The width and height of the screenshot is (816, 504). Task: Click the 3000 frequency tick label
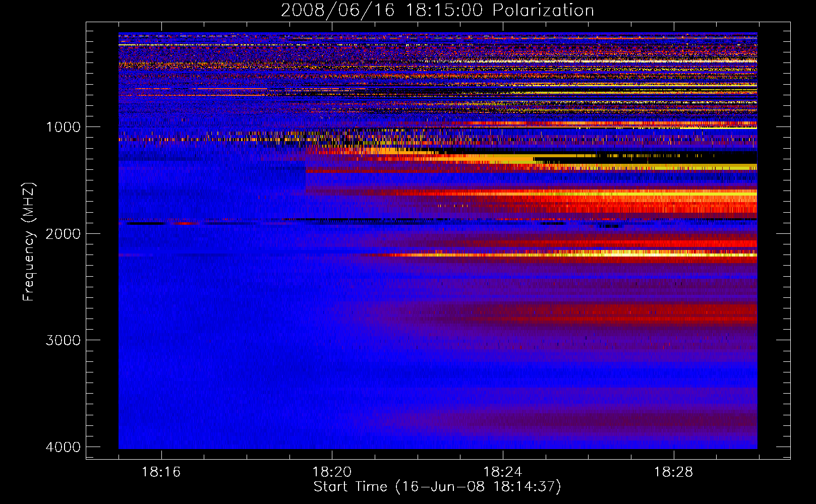(x=63, y=340)
